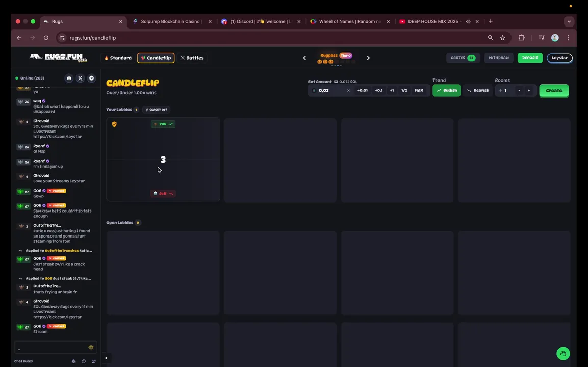Open the media control icon in Chrome toolbar
The image size is (588, 367).
pyautogui.click(x=542, y=38)
